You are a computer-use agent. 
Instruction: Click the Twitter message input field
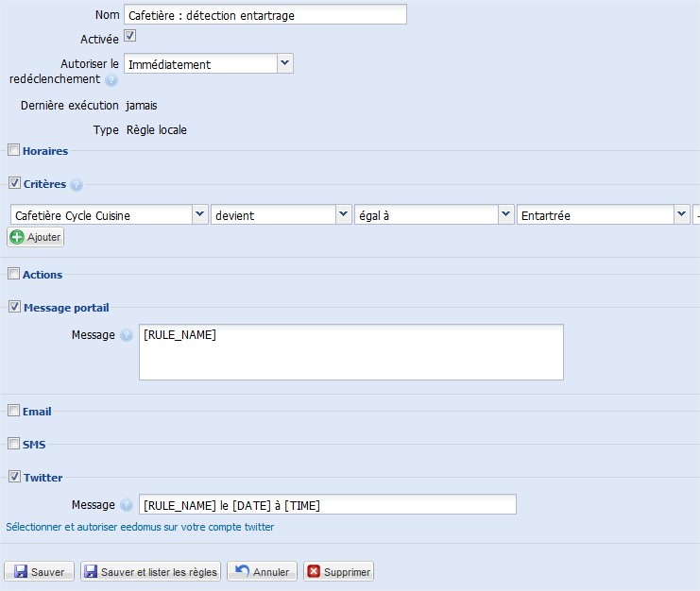tap(327, 505)
